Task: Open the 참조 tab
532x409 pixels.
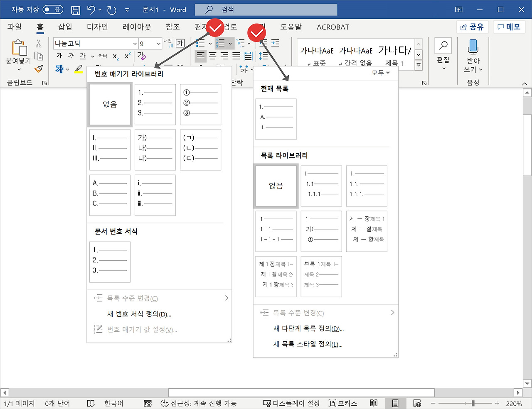Action: click(x=173, y=27)
